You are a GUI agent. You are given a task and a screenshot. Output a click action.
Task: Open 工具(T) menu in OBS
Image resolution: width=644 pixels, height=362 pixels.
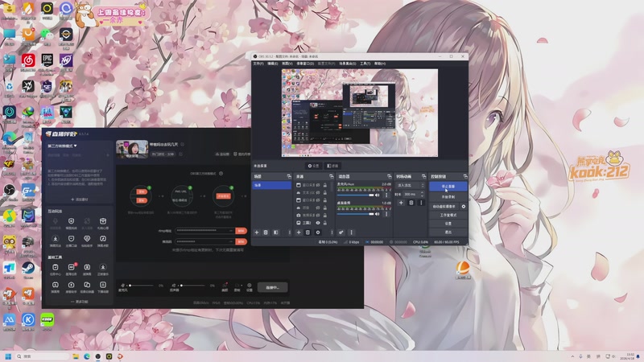[365, 64]
